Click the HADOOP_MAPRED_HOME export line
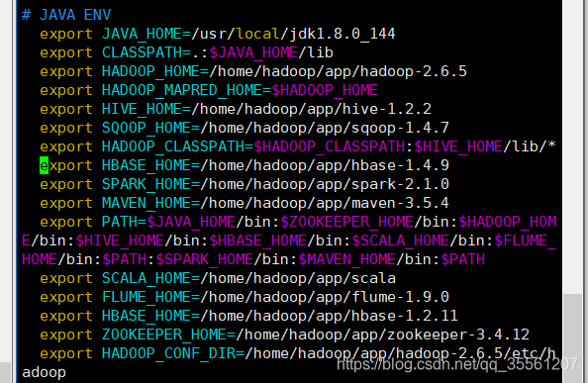The image size is (588, 383). coord(209,90)
